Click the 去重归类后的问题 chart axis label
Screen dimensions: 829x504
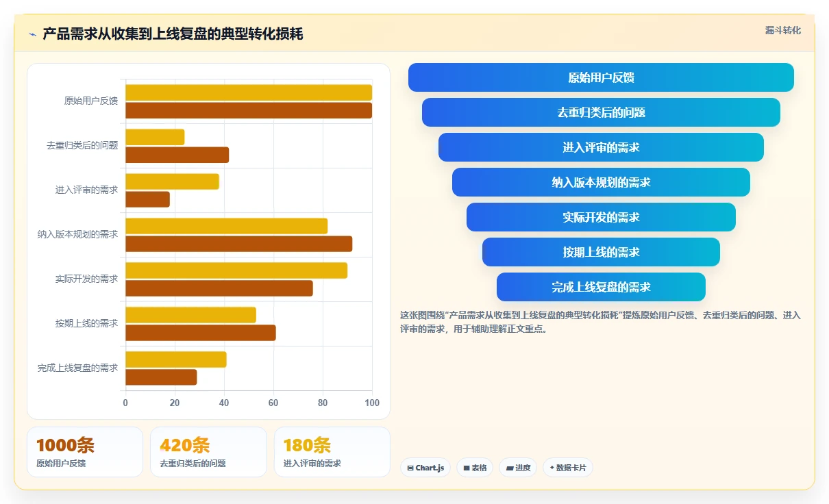[82, 145]
